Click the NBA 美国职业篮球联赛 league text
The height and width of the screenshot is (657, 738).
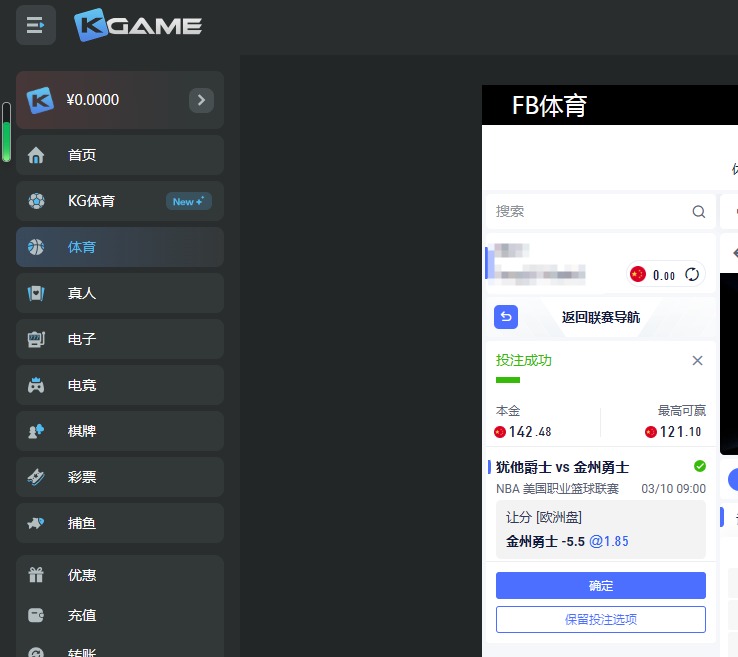[557, 489]
